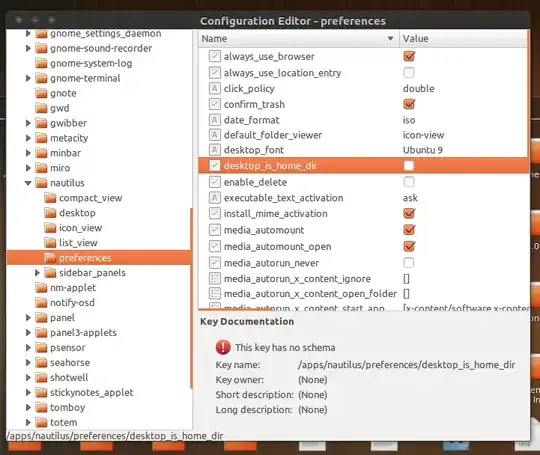Select the gwd folder icon
Screen dimensions: 540x455
click(x=41, y=108)
